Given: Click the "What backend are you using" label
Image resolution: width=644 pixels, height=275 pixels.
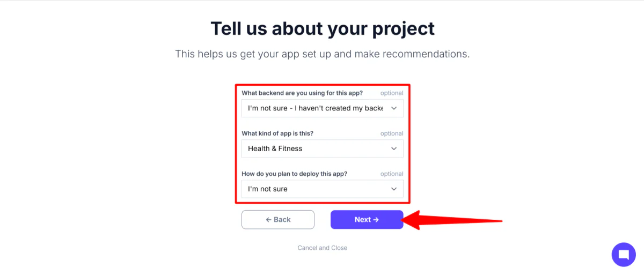Looking at the screenshot, I should tap(302, 93).
